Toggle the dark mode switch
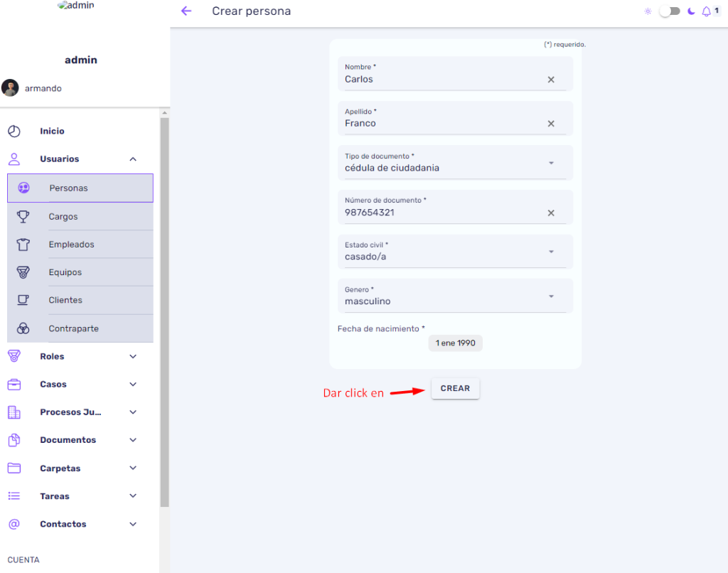 (x=670, y=11)
